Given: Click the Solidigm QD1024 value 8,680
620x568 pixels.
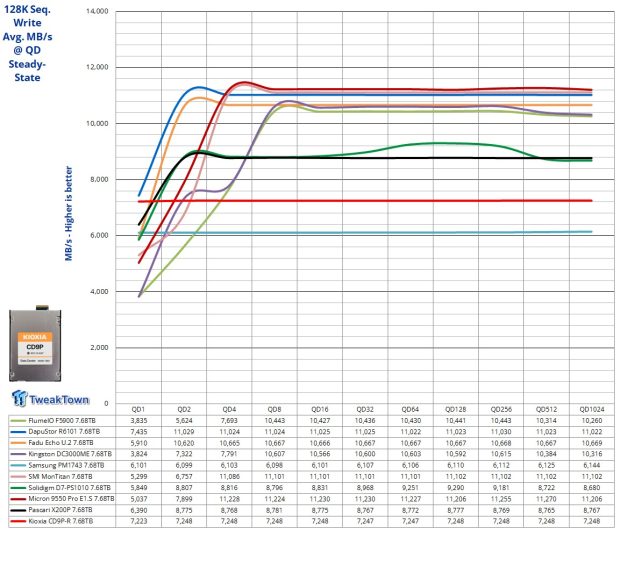Looking at the screenshot, I should pos(592,488).
